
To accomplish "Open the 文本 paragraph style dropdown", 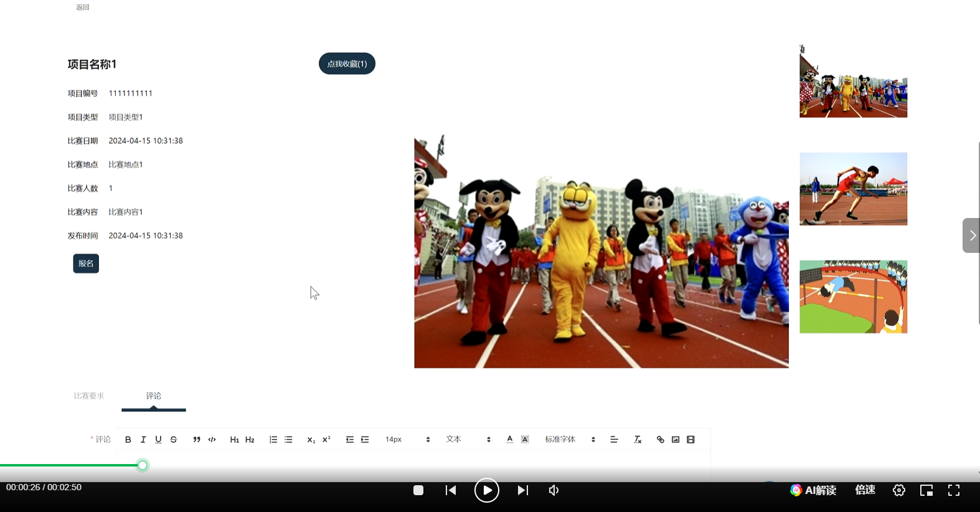I will tap(468, 440).
